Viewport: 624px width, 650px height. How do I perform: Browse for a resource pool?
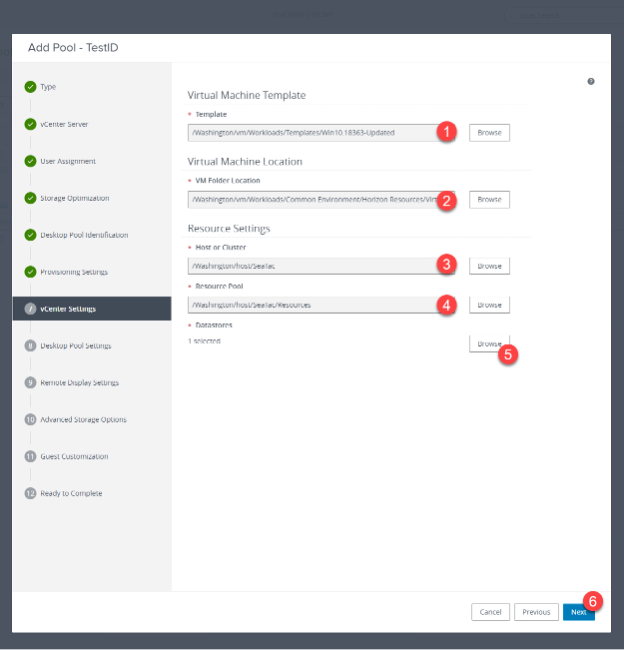coord(489,304)
